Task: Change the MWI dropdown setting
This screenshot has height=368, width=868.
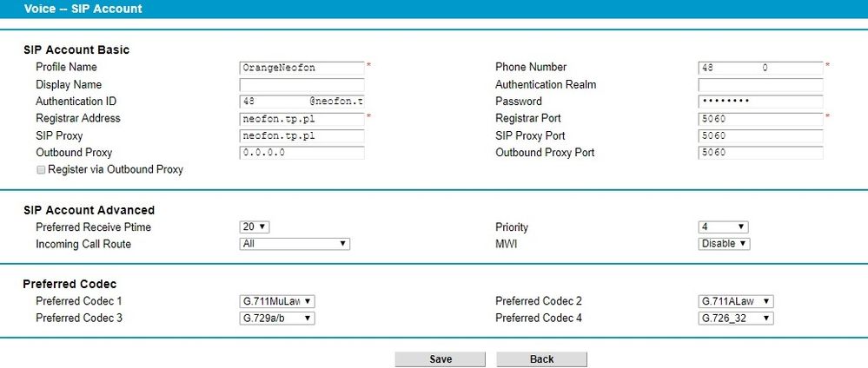Action: click(723, 245)
